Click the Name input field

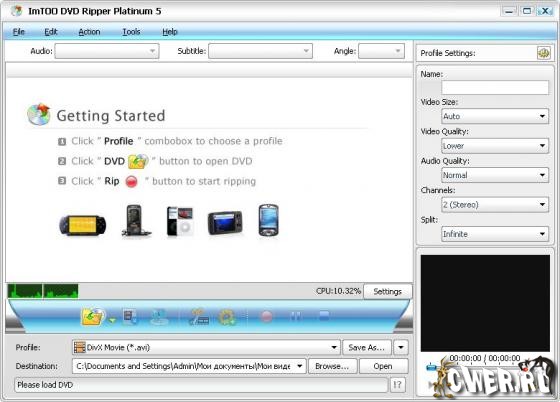click(x=495, y=87)
